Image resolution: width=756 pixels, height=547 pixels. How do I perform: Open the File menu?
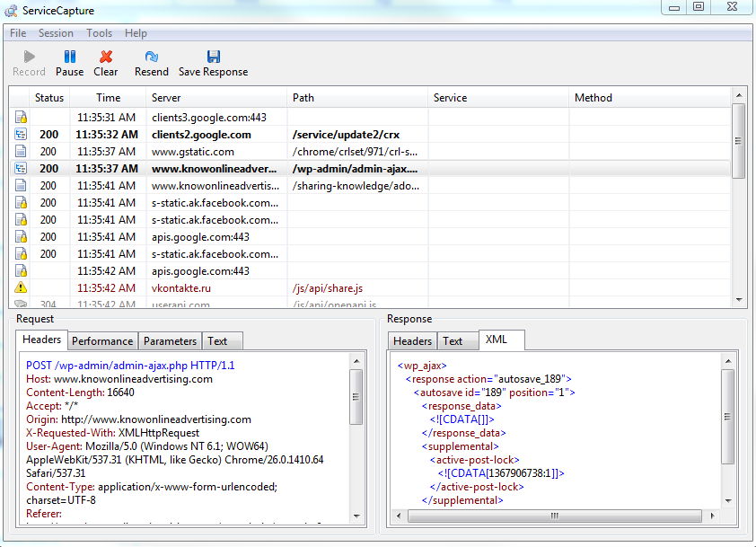coord(18,33)
